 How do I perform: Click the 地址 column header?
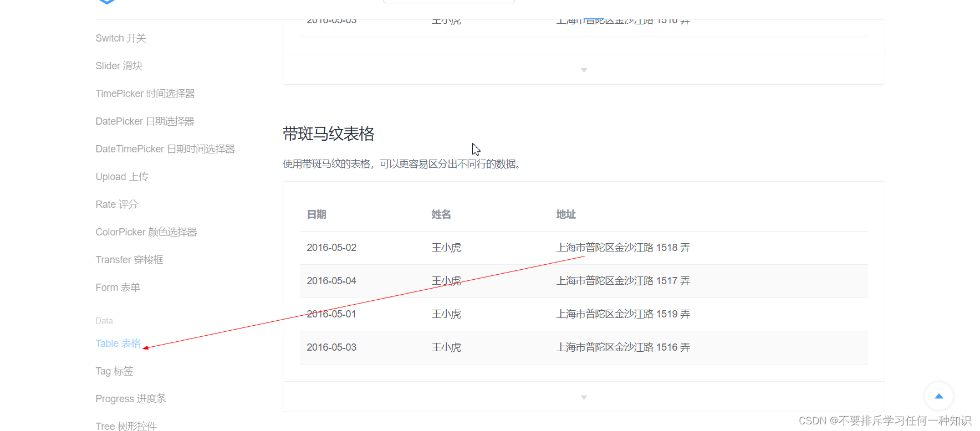pos(566,214)
